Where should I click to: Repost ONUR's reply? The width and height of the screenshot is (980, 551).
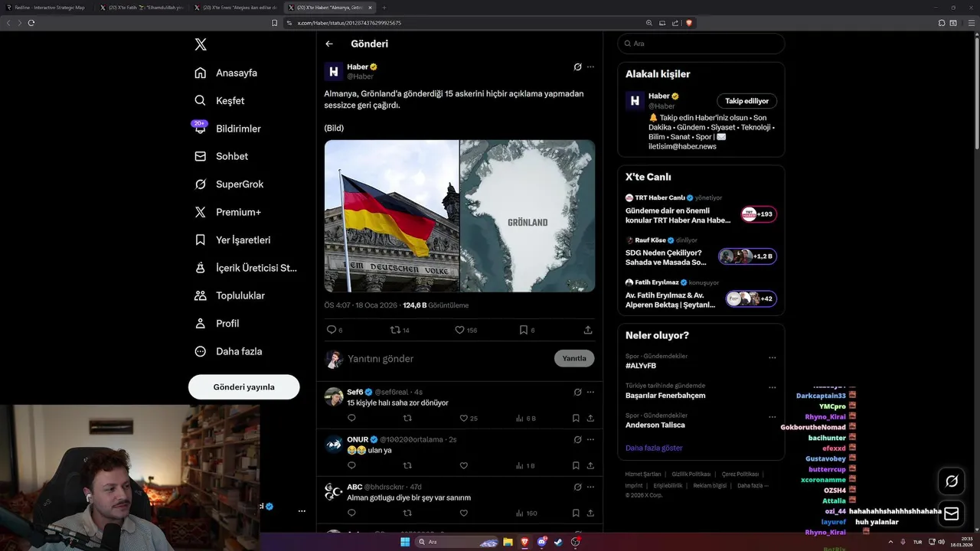407,465
